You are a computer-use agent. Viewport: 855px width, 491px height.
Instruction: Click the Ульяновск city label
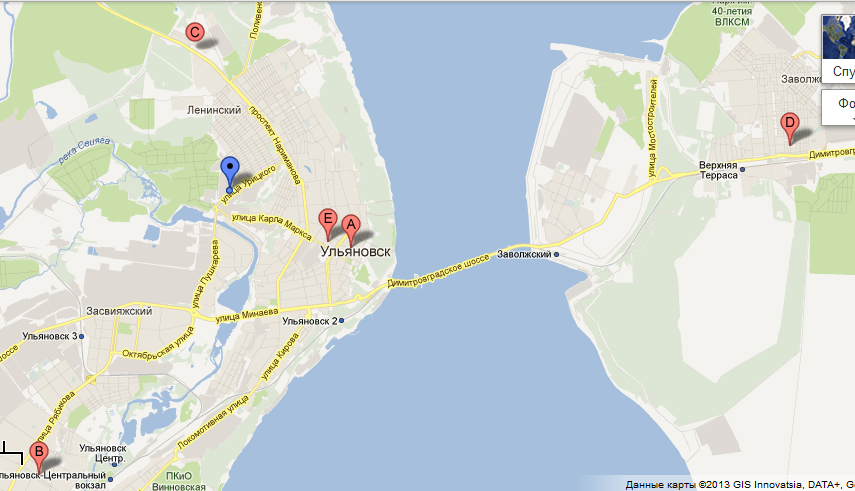pos(355,252)
